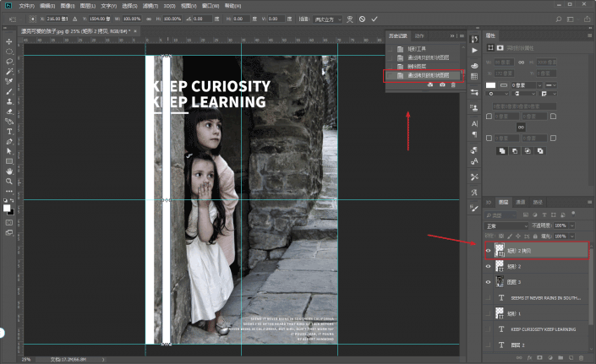Create new layer icon in Layers panel
596x364 pixels.
[x=571, y=357]
